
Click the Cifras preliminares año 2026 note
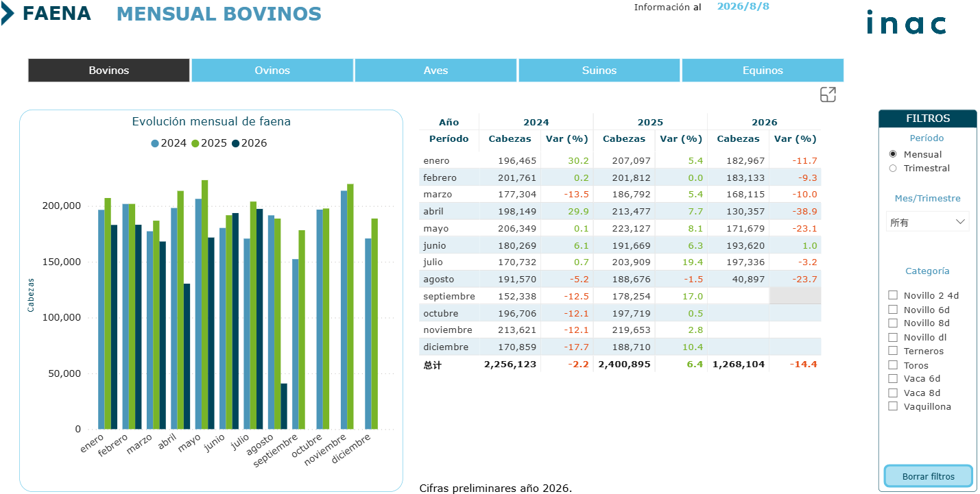(x=495, y=488)
